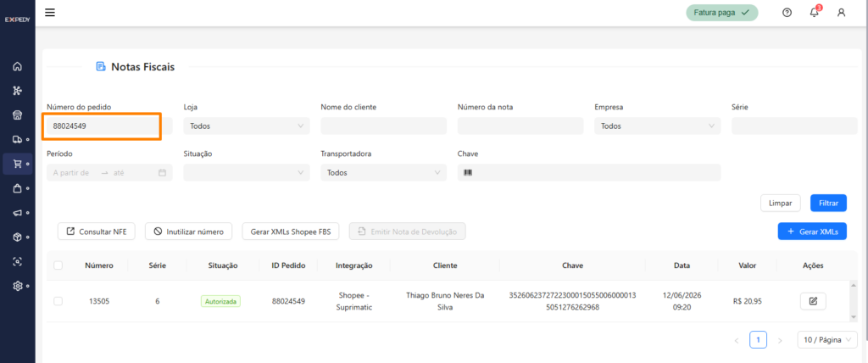Check the row for invoice 13505
Screen dimensions: 868x363
coord(58,301)
